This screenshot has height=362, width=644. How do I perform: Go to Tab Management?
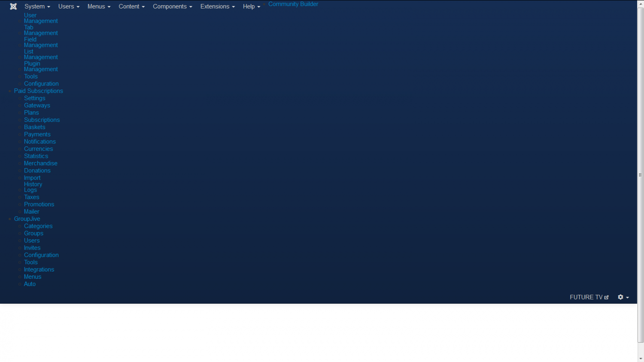click(41, 30)
